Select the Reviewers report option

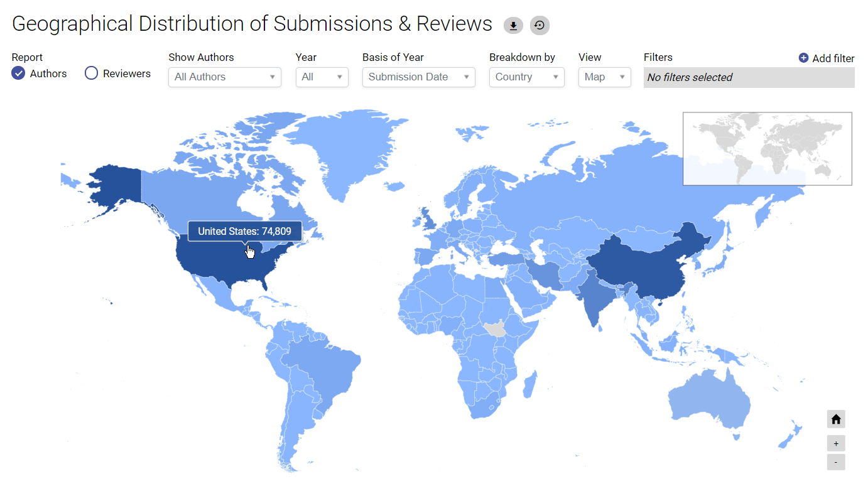pyautogui.click(x=92, y=73)
